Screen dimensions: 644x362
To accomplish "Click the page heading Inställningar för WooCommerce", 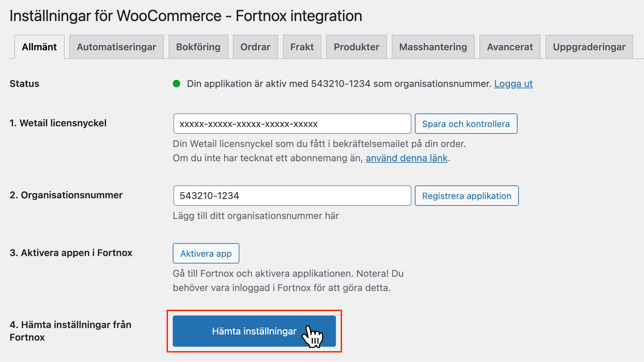I will coord(186,16).
